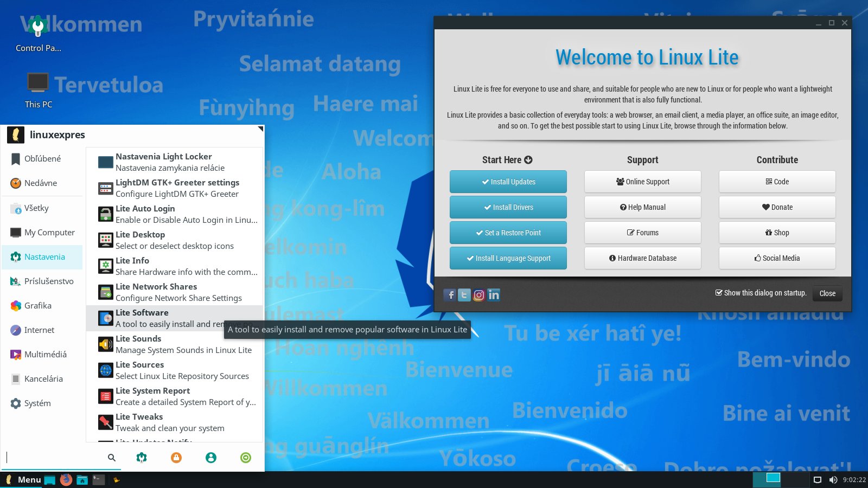Select the Systém category
868x488 pixels.
[x=42, y=403]
